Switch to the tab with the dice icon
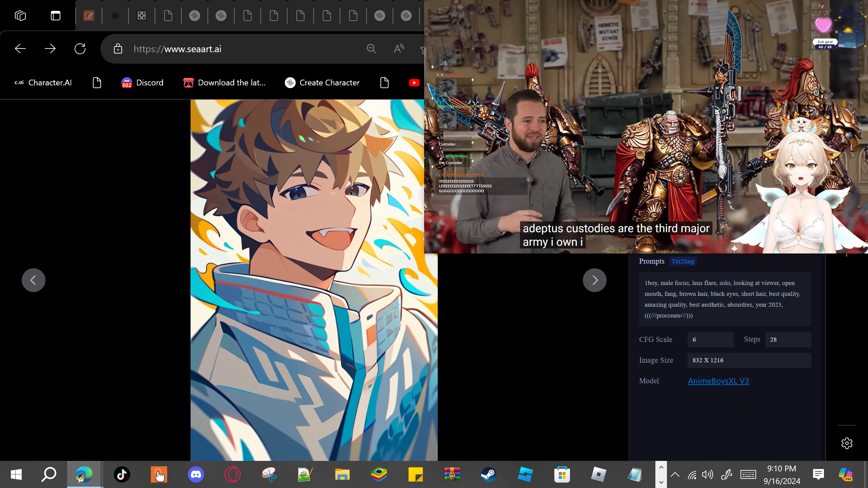The height and width of the screenshot is (488, 868). 142,16
